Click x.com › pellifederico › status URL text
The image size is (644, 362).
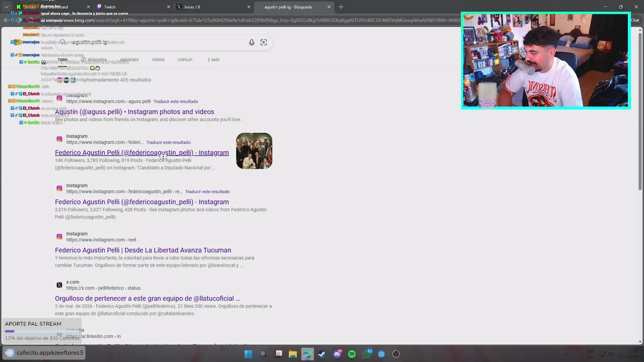(x=103, y=288)
